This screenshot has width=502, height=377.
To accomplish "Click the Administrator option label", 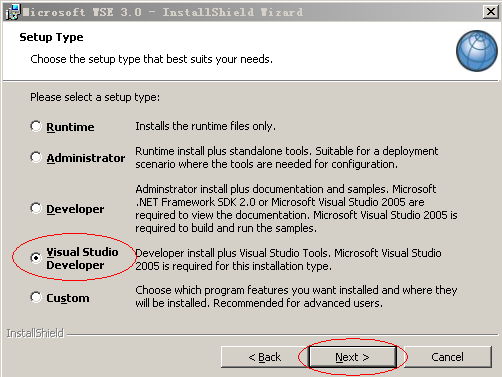I will click(x=86, y=158).
